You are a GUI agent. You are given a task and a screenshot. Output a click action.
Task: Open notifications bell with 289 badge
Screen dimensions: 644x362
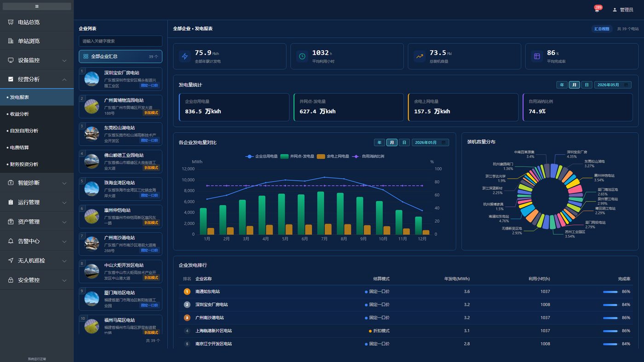coord(597,10)
